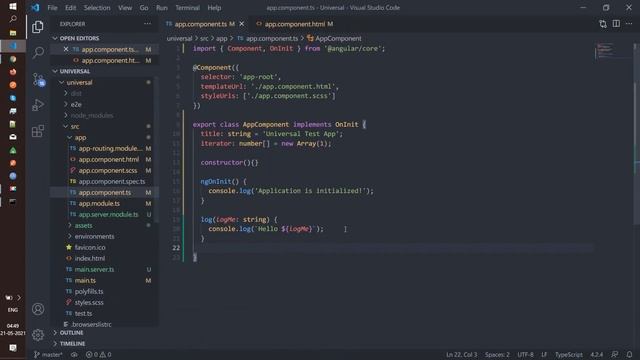Click the Open Changes icon in editor toolbar
This screenshot has width=640, height=360.
tap(603, 24)
